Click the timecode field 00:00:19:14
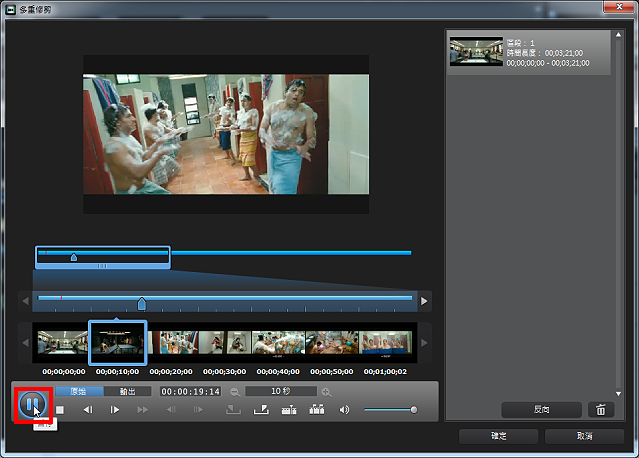Viewport: 639px width, 458px height. click(x=190, y=392)
